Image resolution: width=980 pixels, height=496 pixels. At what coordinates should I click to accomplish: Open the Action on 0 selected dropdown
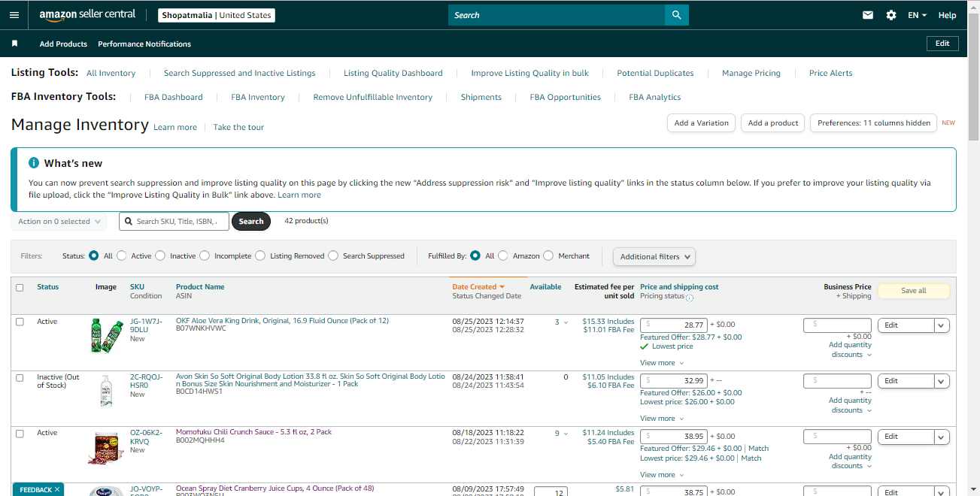(59, 222)
